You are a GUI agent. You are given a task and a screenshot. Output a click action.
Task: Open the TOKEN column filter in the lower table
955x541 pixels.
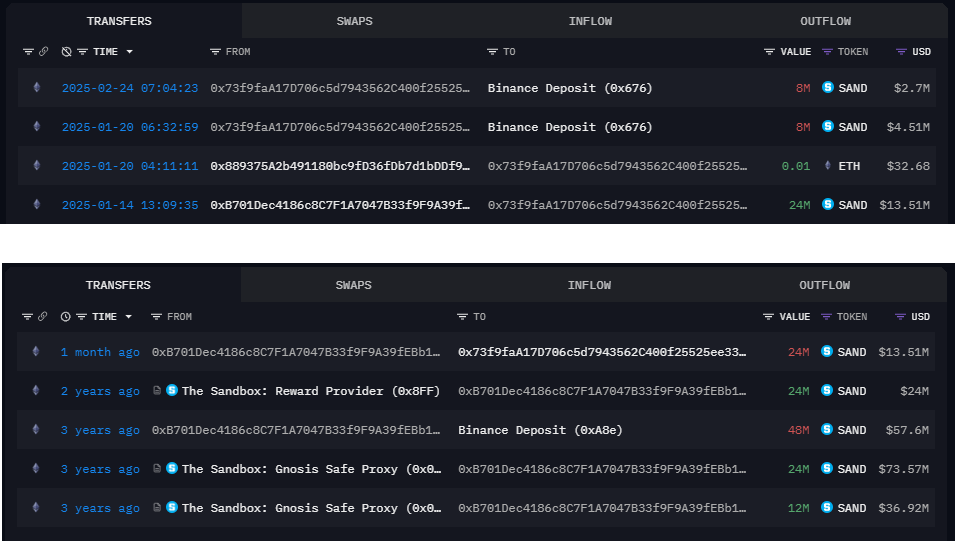click(x=827, y=317)
